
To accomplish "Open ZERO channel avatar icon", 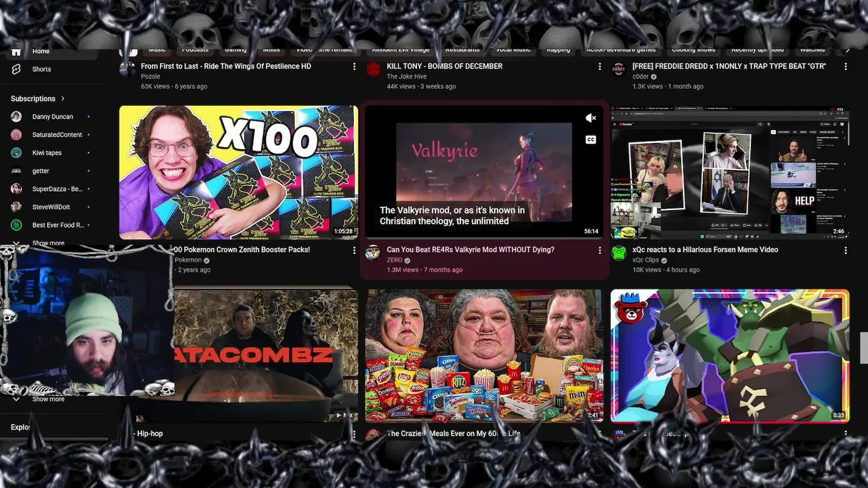I will [x=373, y=253].
